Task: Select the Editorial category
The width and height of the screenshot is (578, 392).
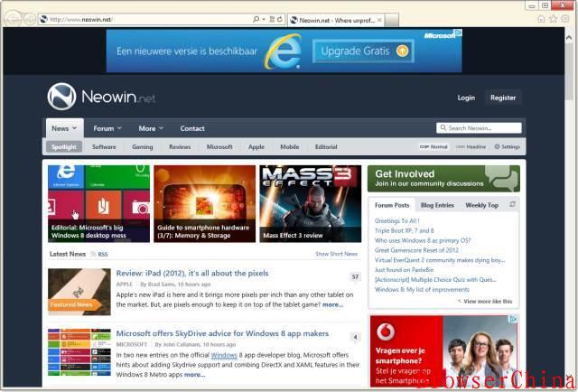Action: pyautogui.click(x=326, y=146)
